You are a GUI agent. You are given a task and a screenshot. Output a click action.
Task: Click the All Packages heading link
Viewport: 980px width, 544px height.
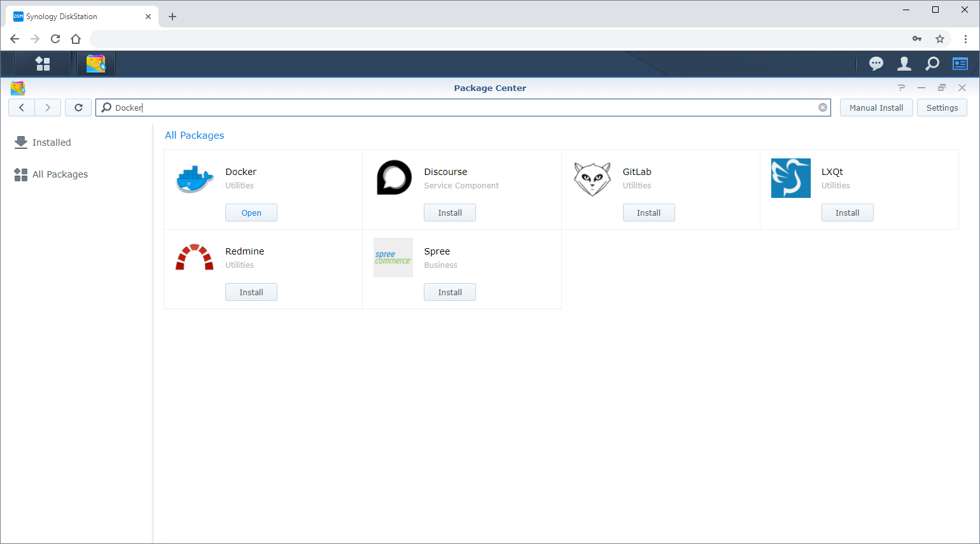coord(195,136)
